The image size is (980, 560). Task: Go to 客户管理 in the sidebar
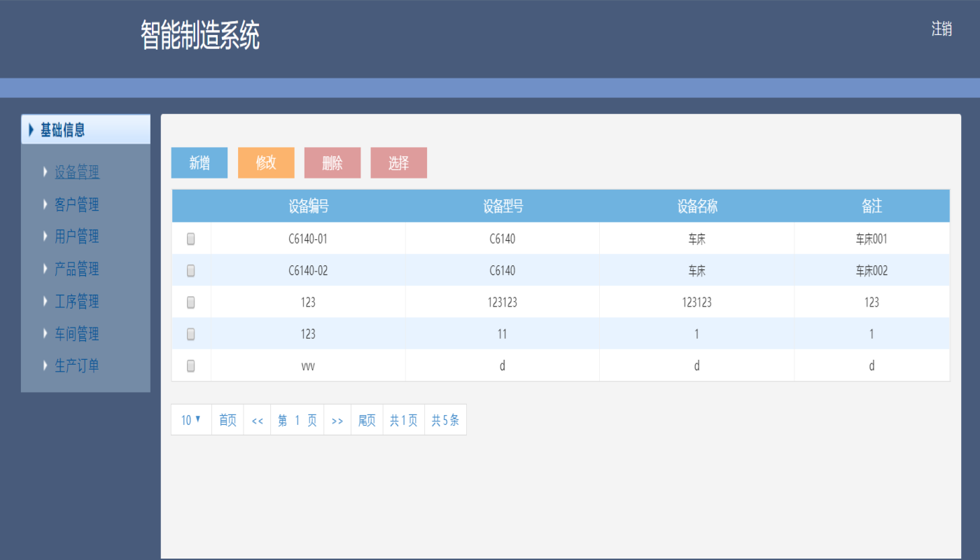point(77,204)
